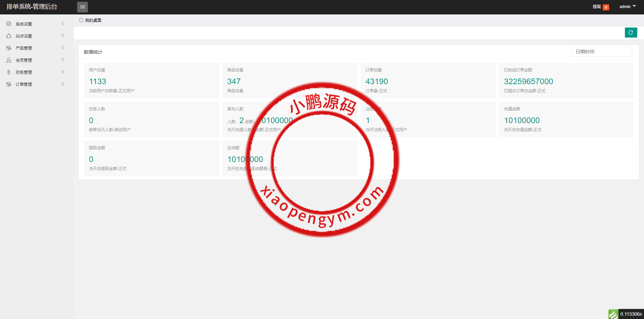The width and height of the screenshot is (644, 319).
Task: Open the admin user dropdown
Action: coord(627,7)
